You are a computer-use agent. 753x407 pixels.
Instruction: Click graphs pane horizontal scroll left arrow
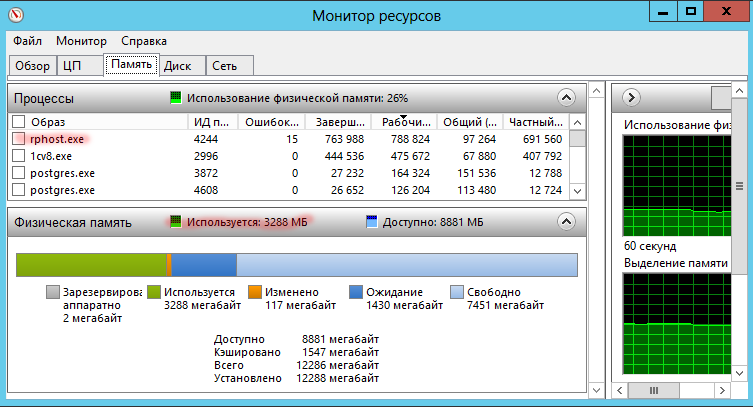pos(619,390)
